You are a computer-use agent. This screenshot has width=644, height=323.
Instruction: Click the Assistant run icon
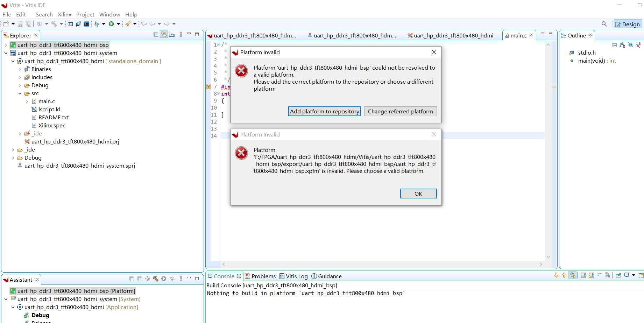(164, 279)
